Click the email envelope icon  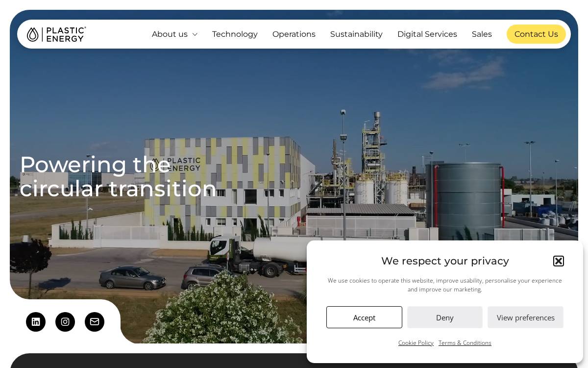pyautogui.click(x=95, y=322)
